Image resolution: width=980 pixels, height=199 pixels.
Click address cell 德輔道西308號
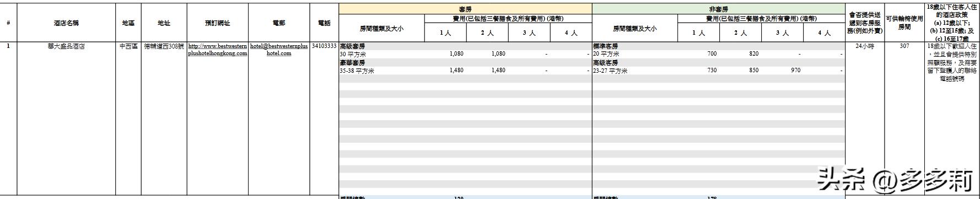coord(164,46)
